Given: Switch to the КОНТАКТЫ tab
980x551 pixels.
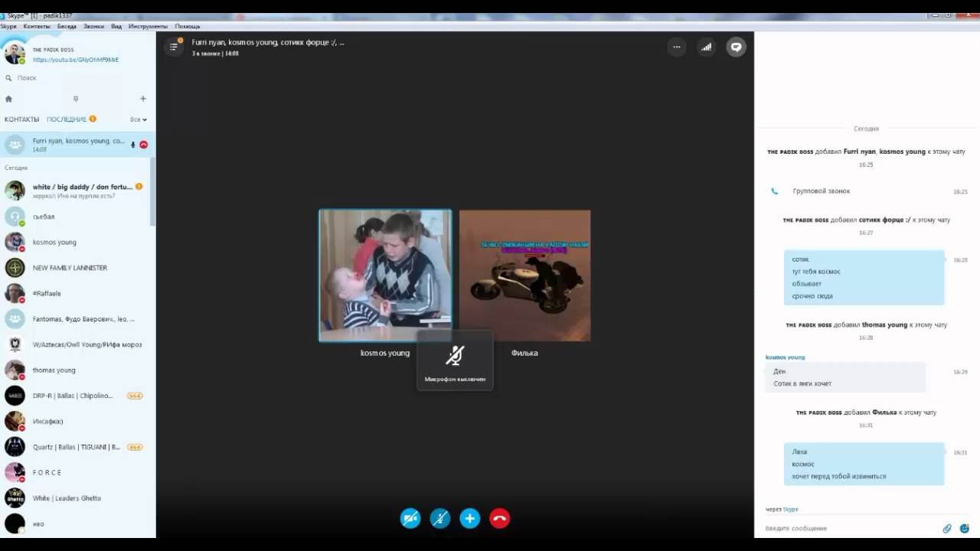Looking at the screenshot, I should [x=21, y=119].
